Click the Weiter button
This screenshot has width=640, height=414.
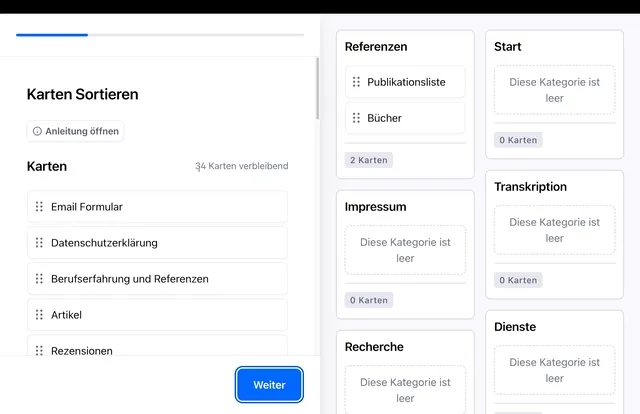click(x=269, y=385)
